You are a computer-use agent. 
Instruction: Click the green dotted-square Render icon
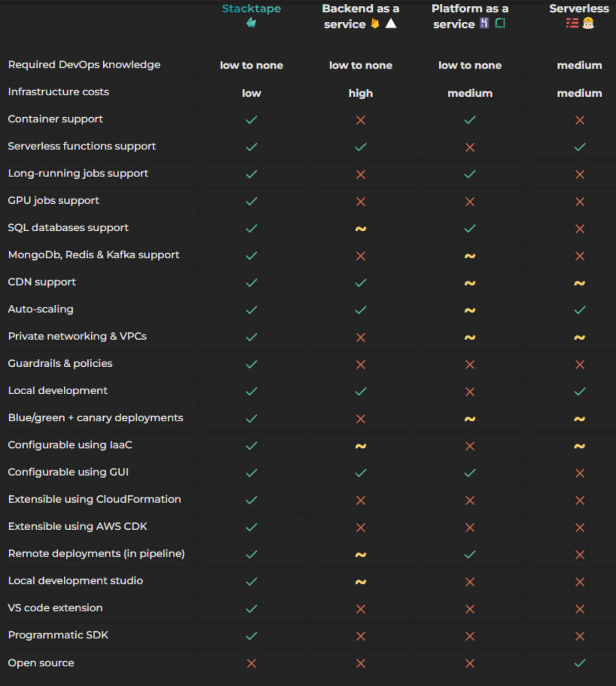pyautogui.click(x=500, y=23)
